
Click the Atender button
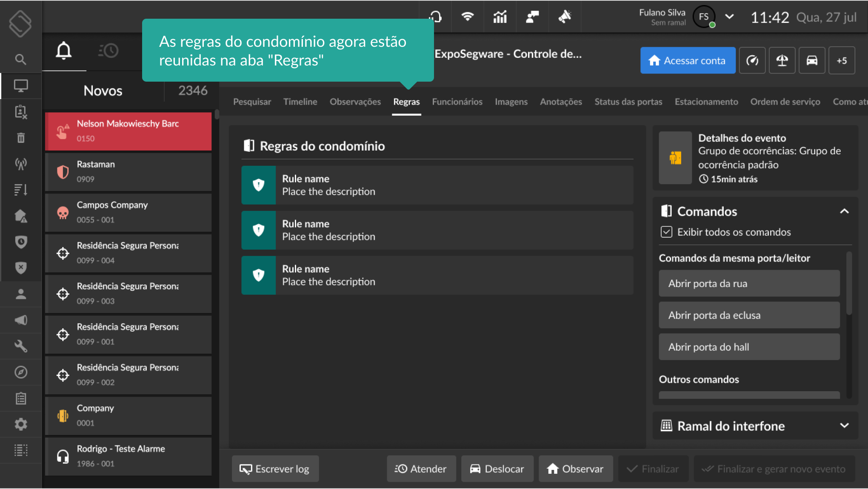[421, 469]
